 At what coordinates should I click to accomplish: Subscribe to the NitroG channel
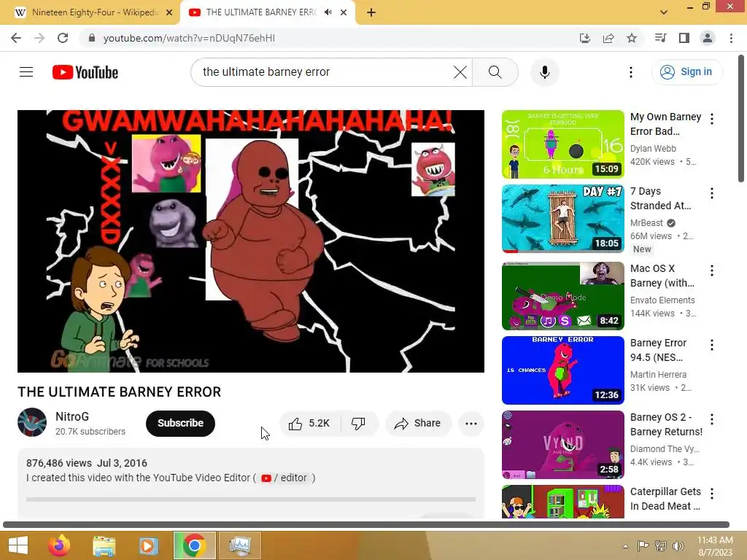point(181,424)
